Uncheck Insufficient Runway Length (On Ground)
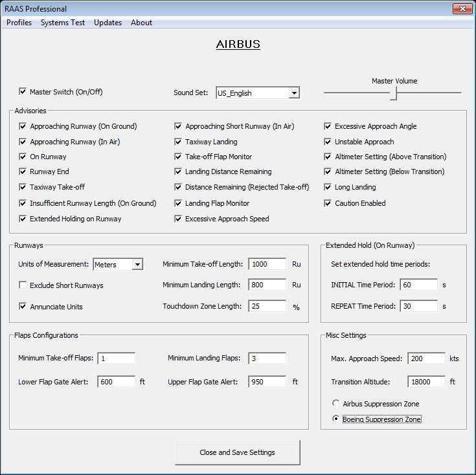Image resolution: width=476 pixels, height=475 pixels. pyautogui.click(x=23, y=203)
